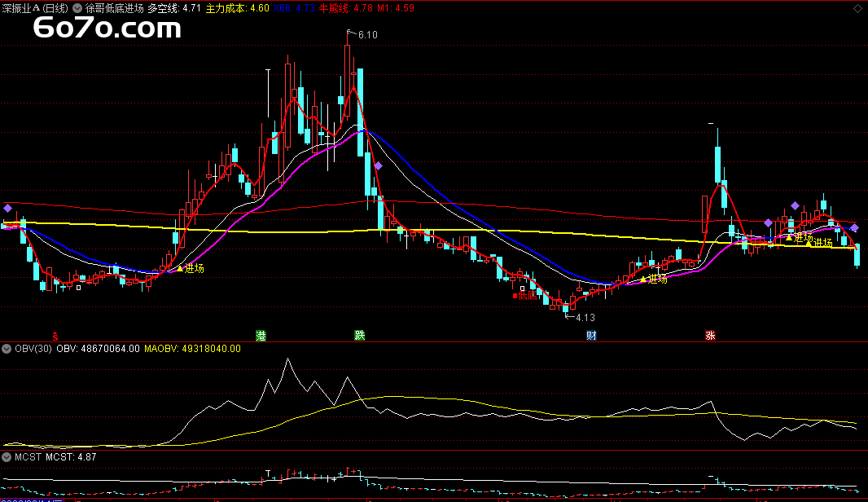Select the 进场 signal following the 4.13 low
868x502 pixels.
(653, 279)
